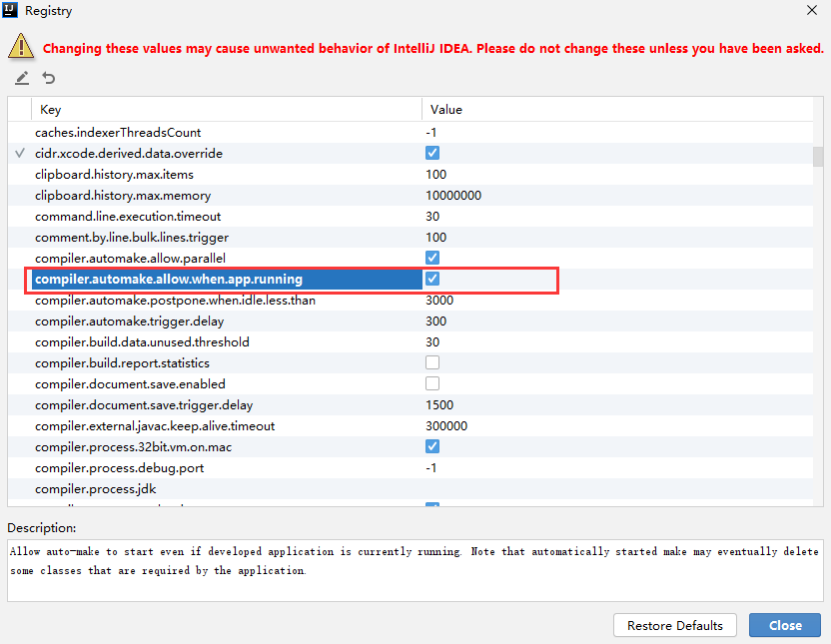Enable compiler.document.save.enabled checkbox

coord(432,383)
